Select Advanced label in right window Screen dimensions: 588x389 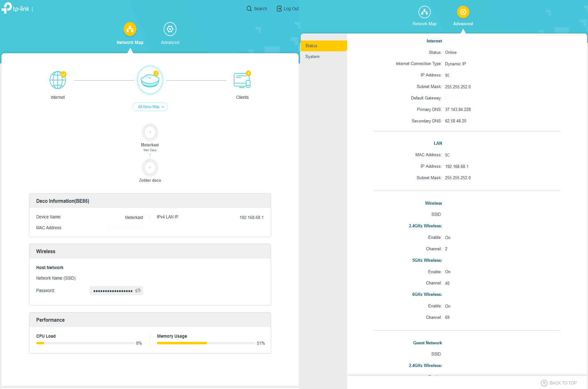(463, 24)
